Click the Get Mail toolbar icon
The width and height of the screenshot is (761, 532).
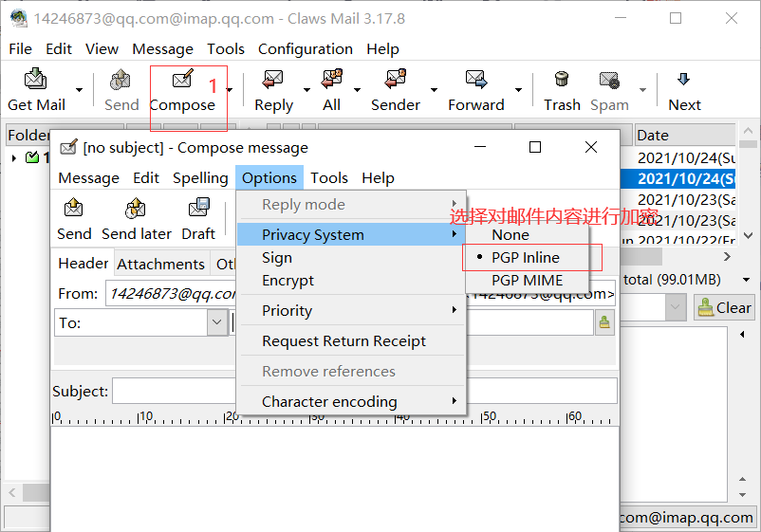35,80
